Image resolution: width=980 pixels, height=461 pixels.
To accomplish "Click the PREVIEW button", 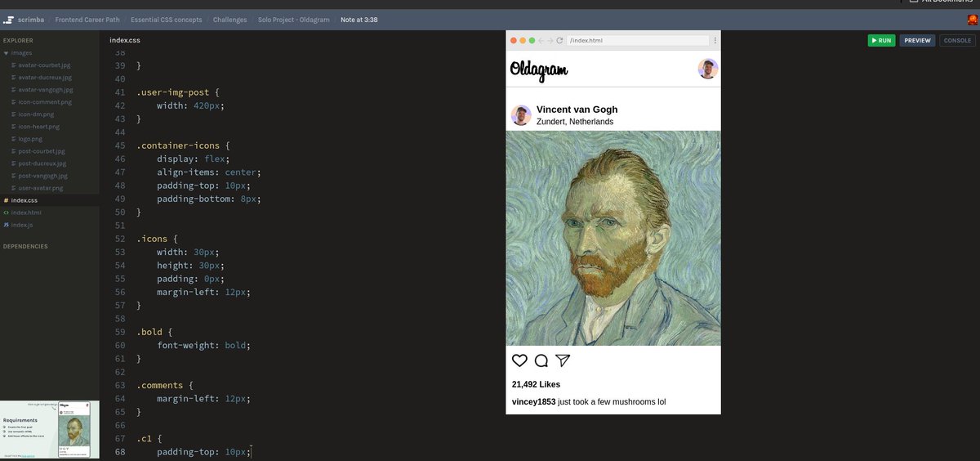I will point(917,40).
